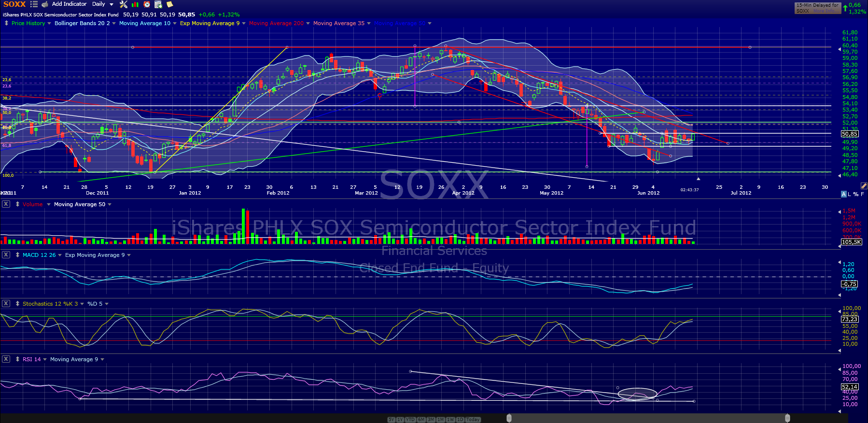Click the Volume value label 105,5K

tap(851, 242)
